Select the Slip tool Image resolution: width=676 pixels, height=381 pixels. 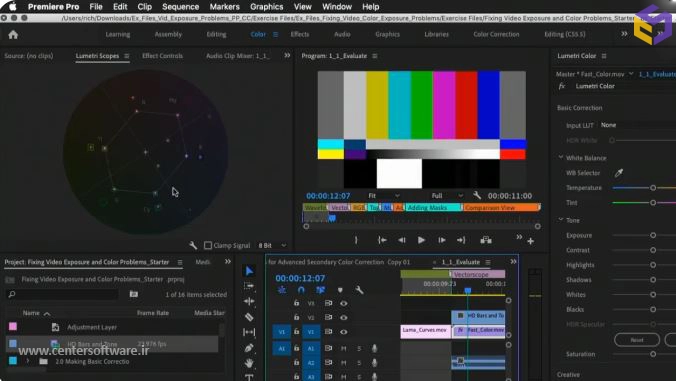pos(249,332)
